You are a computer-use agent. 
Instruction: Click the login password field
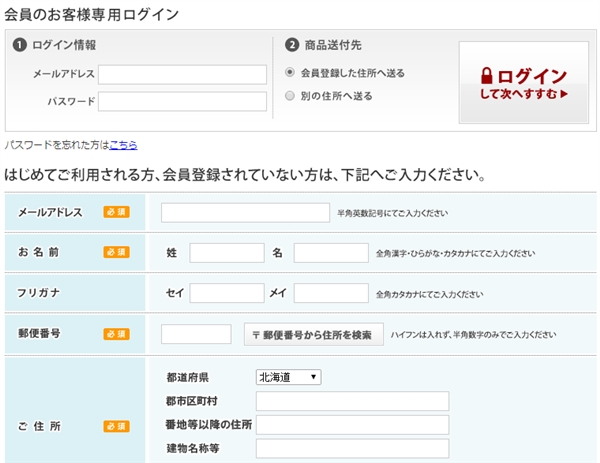tap(182, 101)
